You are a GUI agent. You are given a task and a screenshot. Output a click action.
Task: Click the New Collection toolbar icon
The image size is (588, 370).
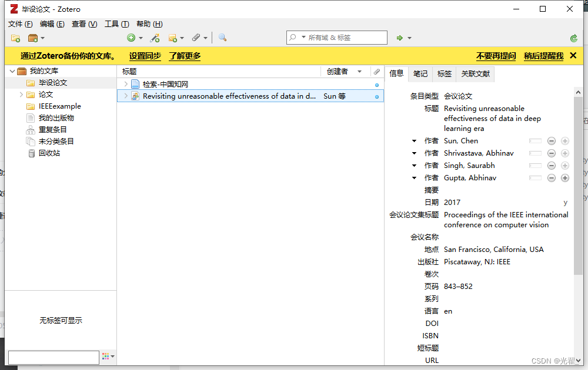click(x=15, y=38)
